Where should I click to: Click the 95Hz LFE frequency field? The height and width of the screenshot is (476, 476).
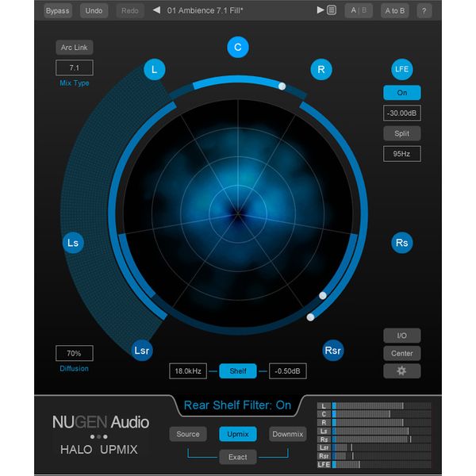[402, 154]
